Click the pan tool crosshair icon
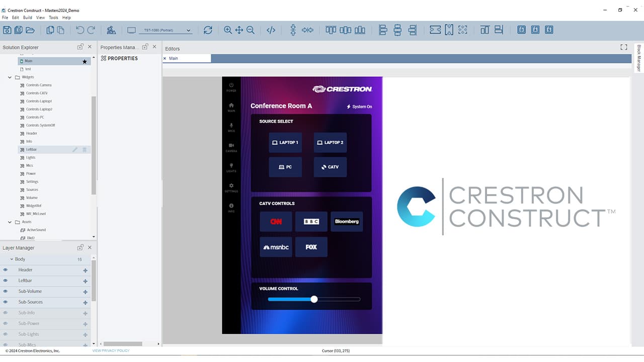644x362 pixels. point(239,30)
